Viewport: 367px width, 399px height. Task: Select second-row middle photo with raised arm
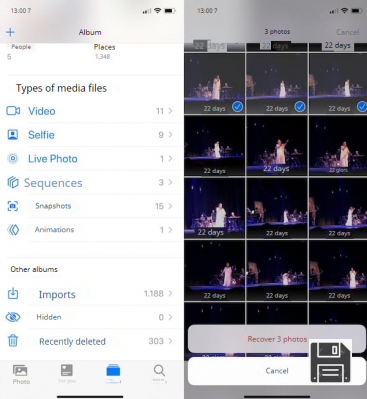click(277, 146)
